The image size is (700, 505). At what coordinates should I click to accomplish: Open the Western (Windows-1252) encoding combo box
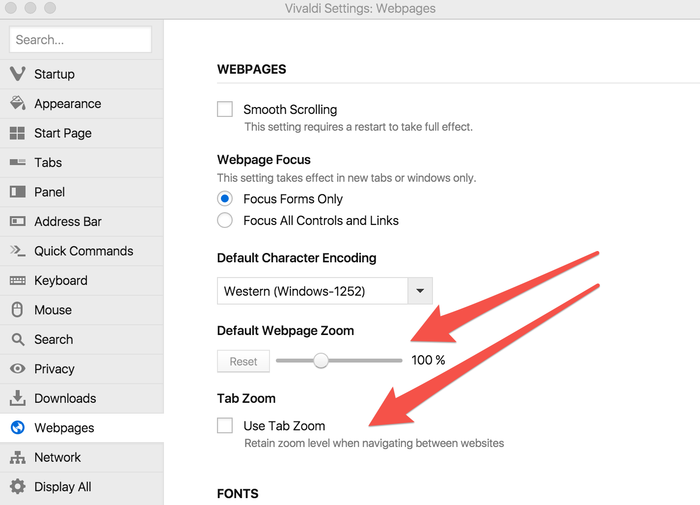pyautogui.click(x=312, y=292)
